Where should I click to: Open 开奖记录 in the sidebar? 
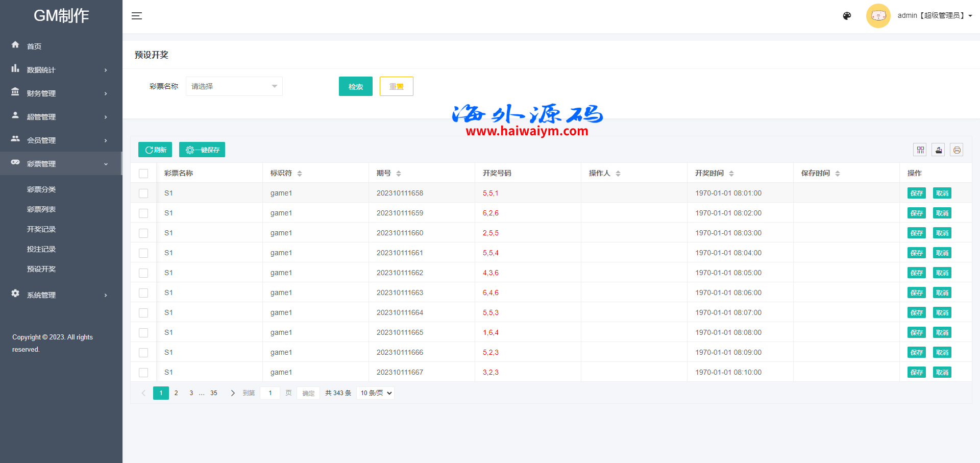click(x=41, y=229)
